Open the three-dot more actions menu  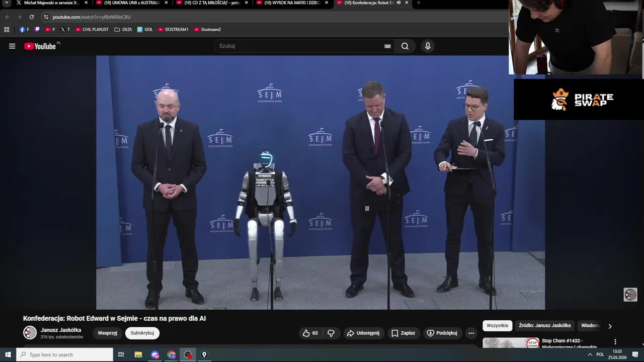[471, 333]
